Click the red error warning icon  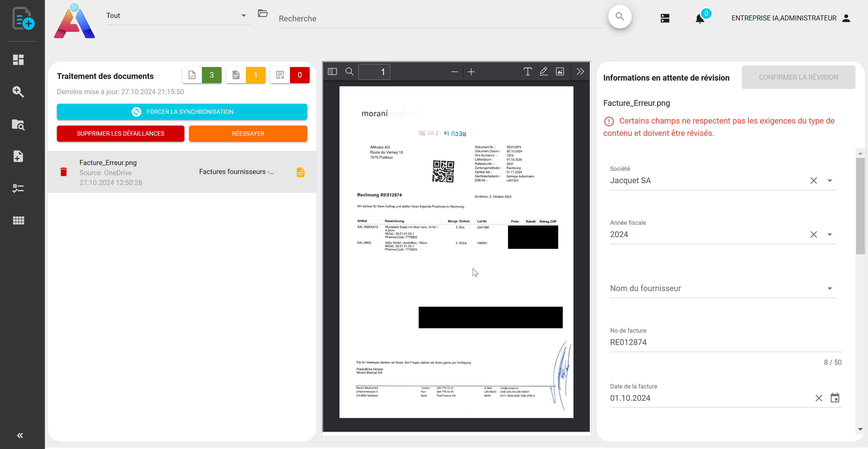tap(609, 121)
